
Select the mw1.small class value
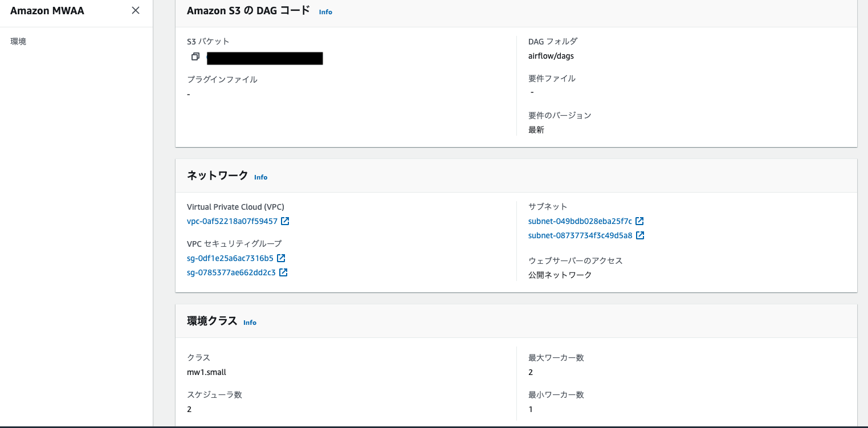tap(206, 372)
